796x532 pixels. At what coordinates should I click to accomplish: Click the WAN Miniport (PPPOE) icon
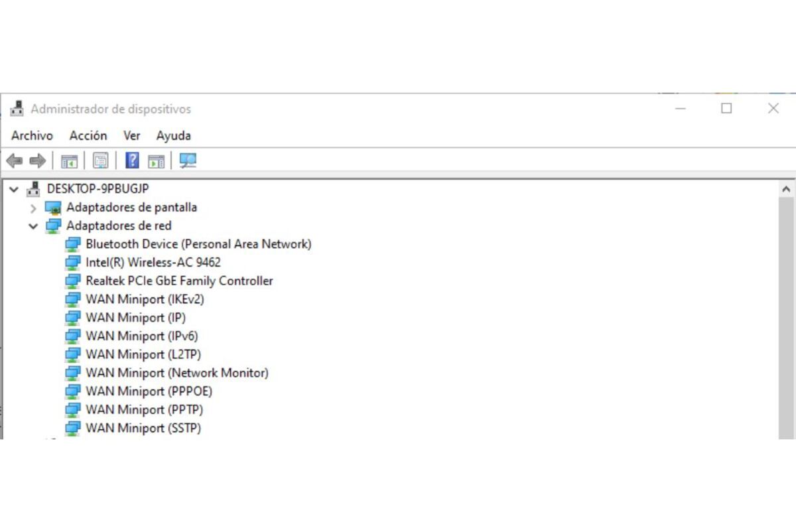(73, 391)
